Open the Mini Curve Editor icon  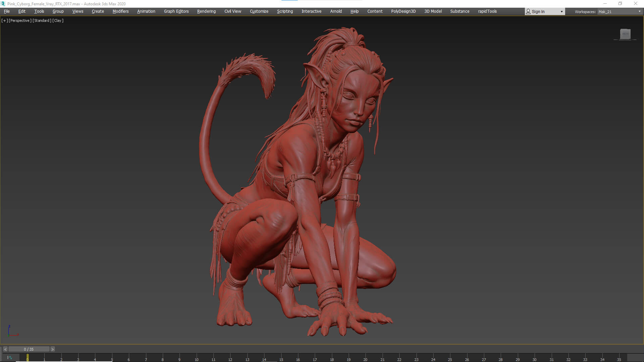pyautogui.click(x=9, y=358)
